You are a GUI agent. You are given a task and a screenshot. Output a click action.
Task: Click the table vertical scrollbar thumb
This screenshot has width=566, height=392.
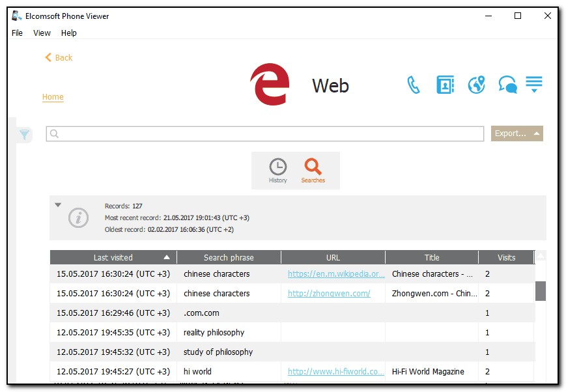[540, 291]
